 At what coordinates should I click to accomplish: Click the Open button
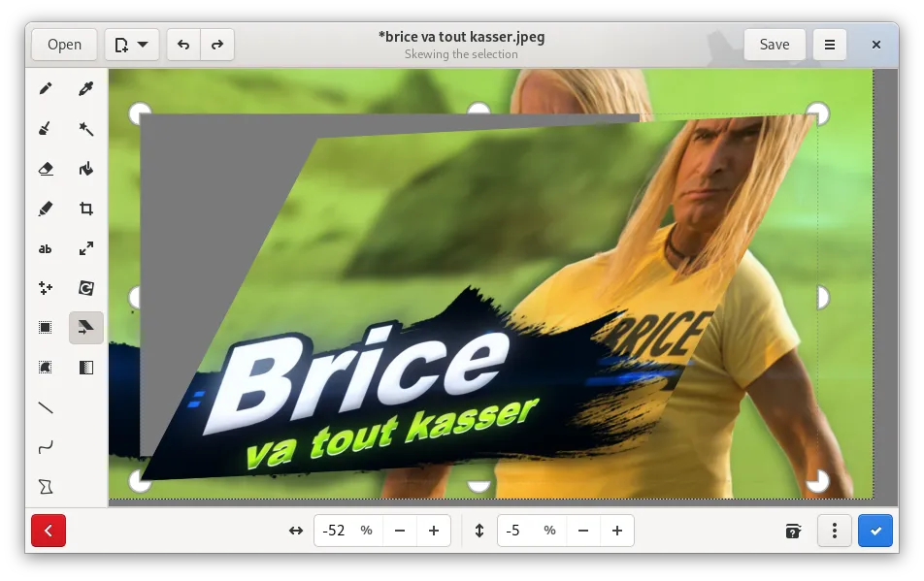65,45
